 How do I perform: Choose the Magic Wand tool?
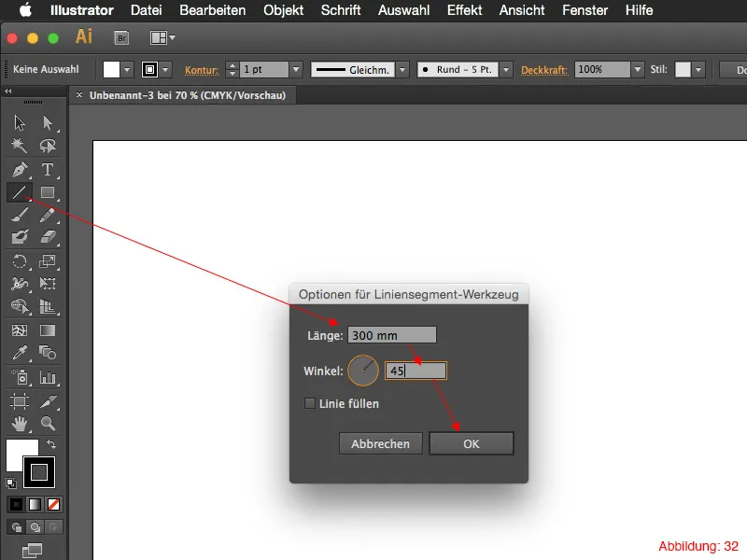click(20, 146)
